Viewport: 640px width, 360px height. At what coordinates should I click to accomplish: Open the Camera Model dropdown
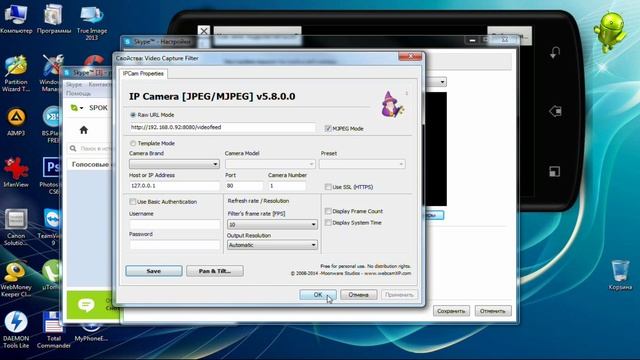tap(270, 164)
